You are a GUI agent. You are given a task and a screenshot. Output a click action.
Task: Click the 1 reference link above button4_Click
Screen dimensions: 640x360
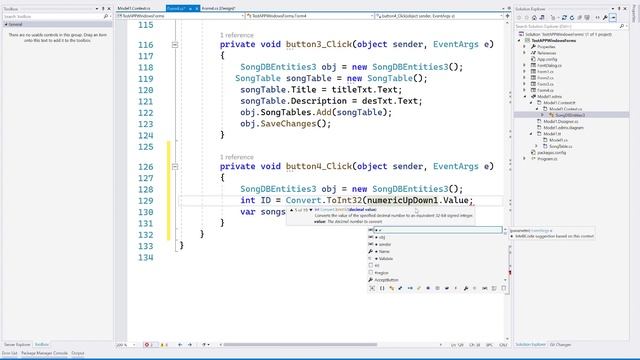[236, 157]
